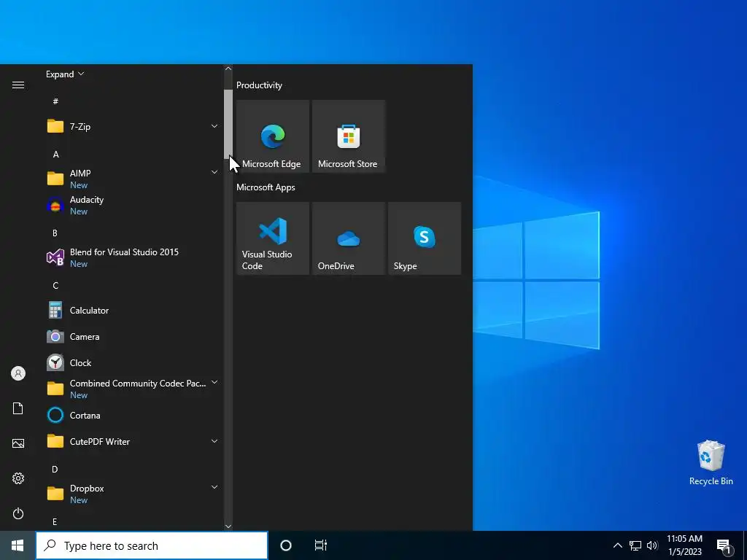Click the app list scrollbar thumb

(228, 124)
